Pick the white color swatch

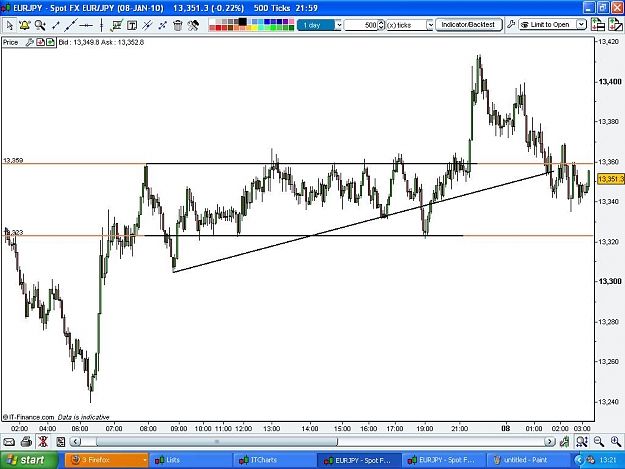pyautogui.click(x=212, y=22)
